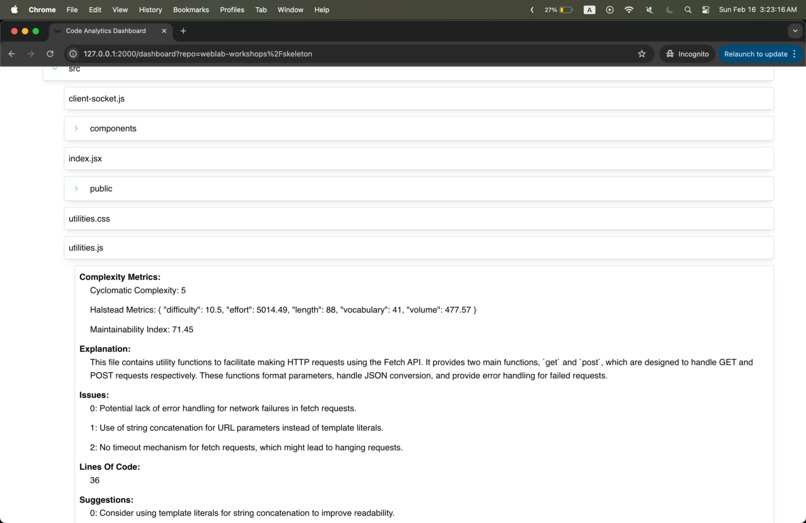Click the muted sound icon
The height and width of the screenshot is (523, 806).
[649, 10]
